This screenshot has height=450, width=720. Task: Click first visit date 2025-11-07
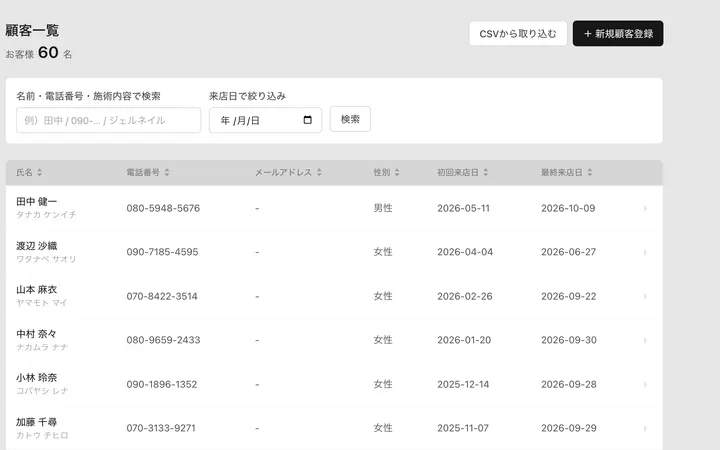pyautogui.click(x=463, y=428)
